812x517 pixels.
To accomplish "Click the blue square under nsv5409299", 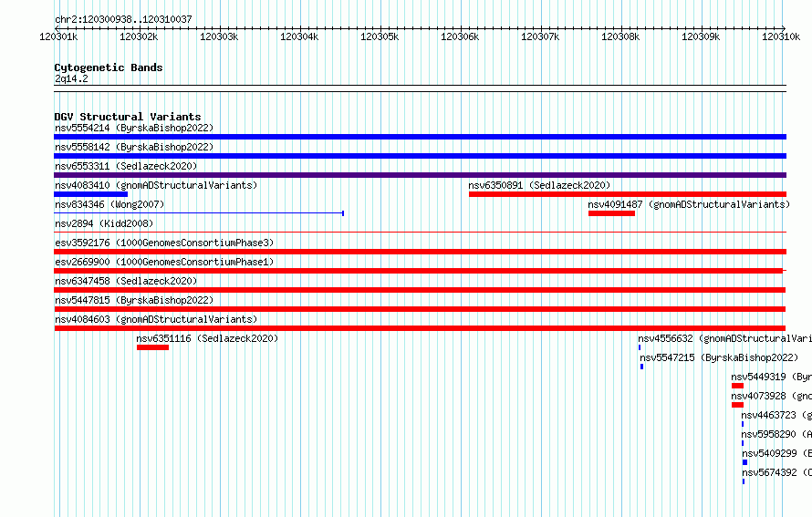I will click(744, 462).
